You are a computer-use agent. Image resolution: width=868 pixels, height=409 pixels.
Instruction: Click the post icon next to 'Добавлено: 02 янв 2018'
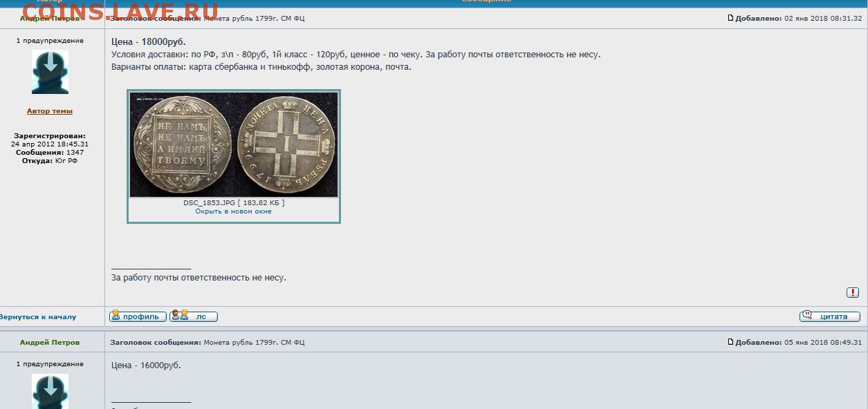pos(730,18)
